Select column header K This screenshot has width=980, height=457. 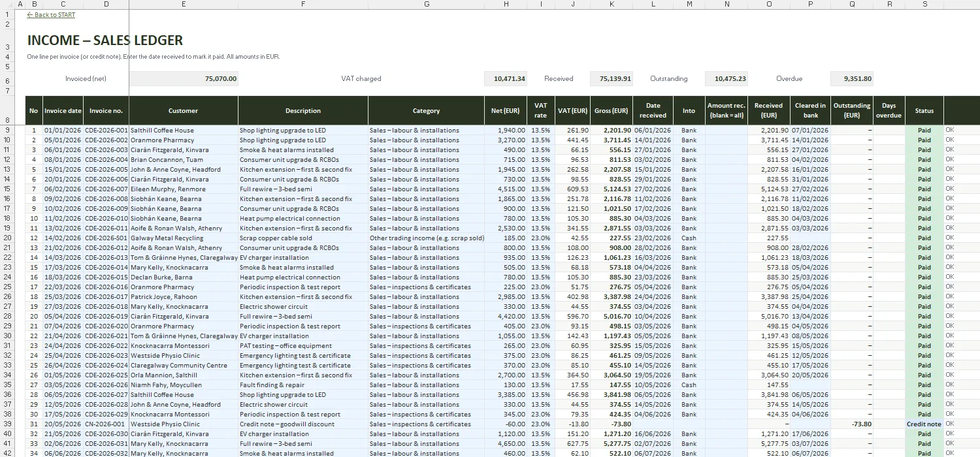point(612,5)
